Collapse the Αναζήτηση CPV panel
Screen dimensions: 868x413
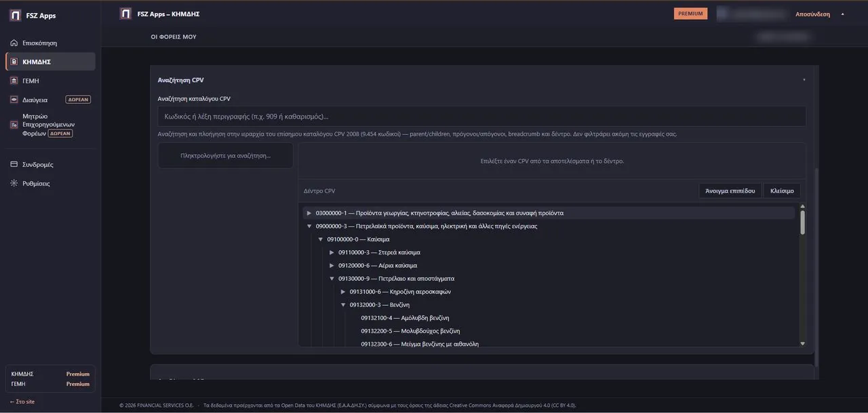click(x=804, y=80)
